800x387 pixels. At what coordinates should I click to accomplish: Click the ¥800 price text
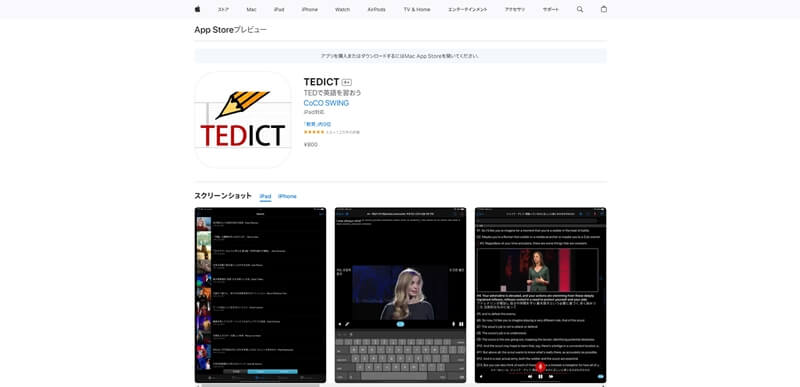(311, 145)
